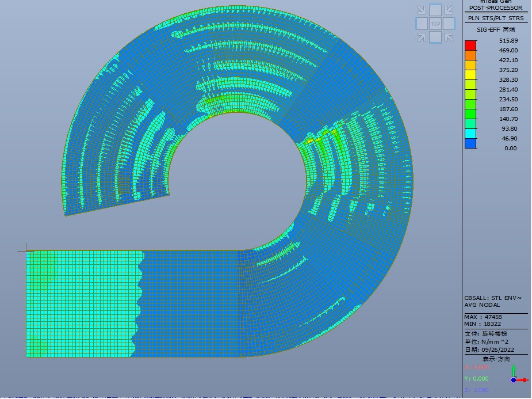532x399 pixels.
Task: Pick the yellow legend swatch at 375.20
Action: pyautogui.click(x=470, y=75)
